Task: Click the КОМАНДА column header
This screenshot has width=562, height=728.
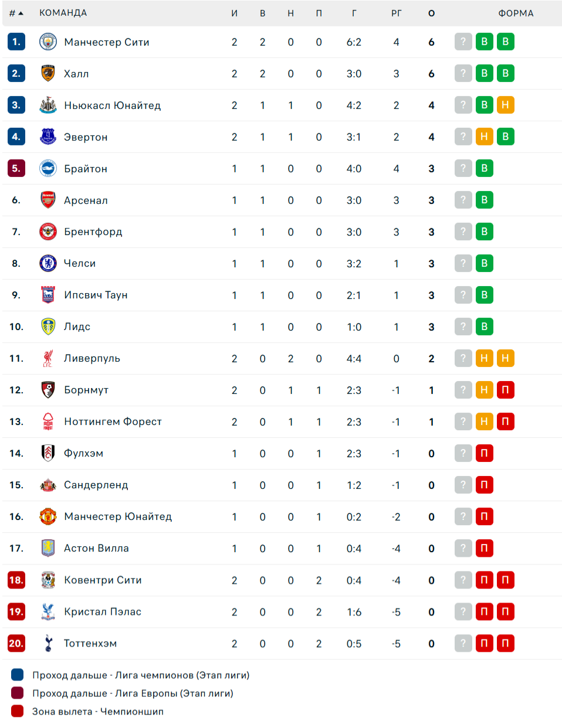Action: click(x=63, y=13)
